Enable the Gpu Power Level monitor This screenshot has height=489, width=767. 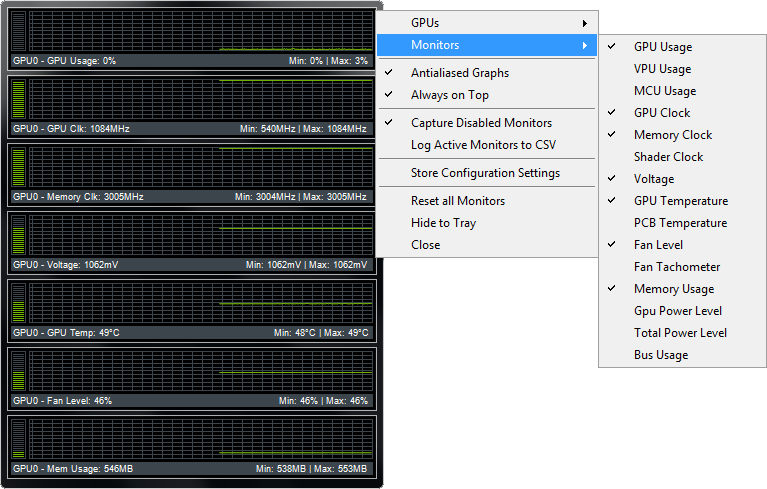[x=682, y=311]
